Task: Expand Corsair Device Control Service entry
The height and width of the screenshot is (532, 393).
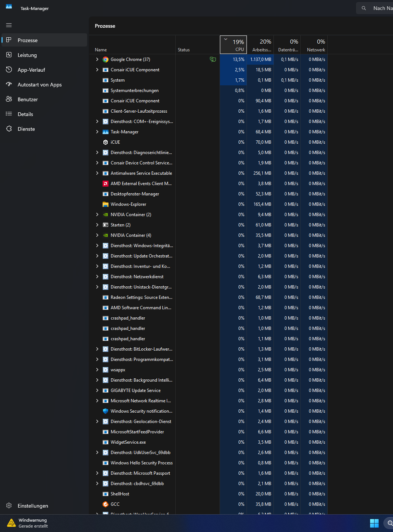Action: pyautogui.click(x=97, y=163)
